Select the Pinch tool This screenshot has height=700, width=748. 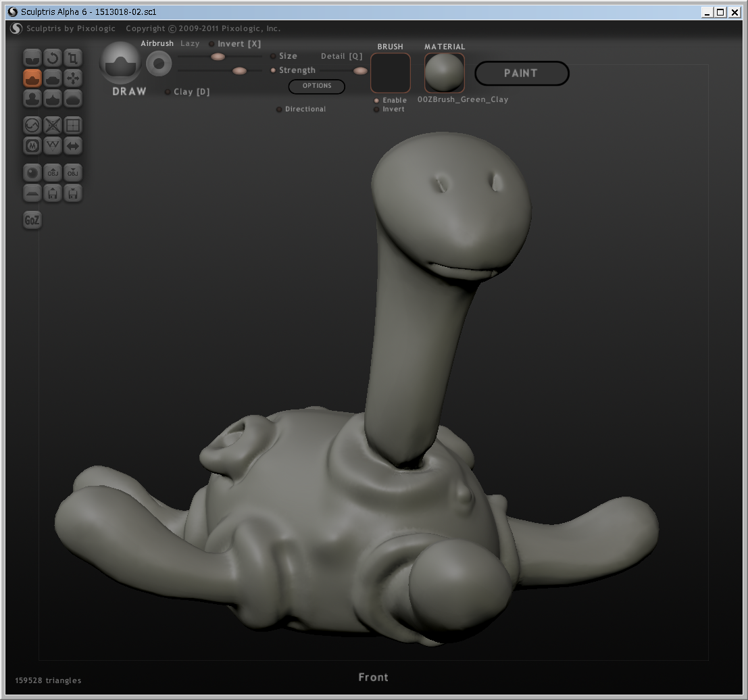coord(53,98)
